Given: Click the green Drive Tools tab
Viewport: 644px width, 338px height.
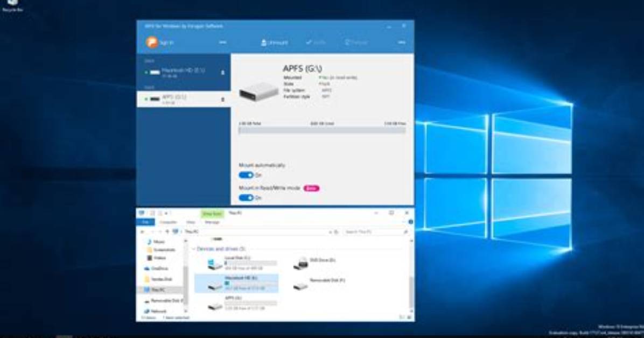Looking at the screenshot, I should pyautogui.click(x=212, y=214).
